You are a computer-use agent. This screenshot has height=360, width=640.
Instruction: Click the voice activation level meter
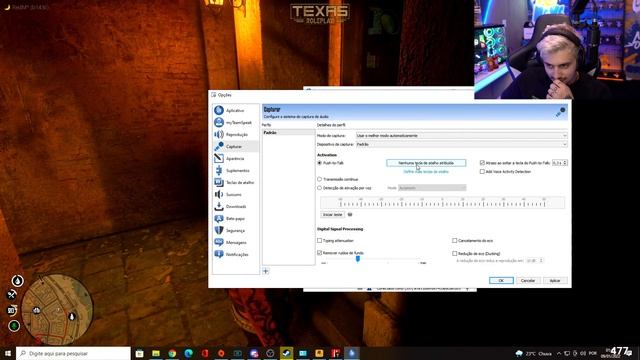442,202
